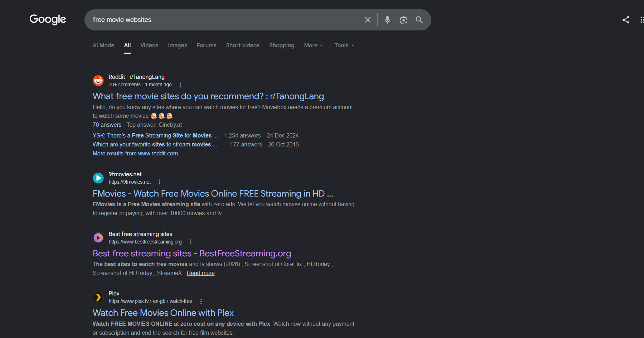Expand the Tools dropdown
644x338 pixels.
pos(344,45)
